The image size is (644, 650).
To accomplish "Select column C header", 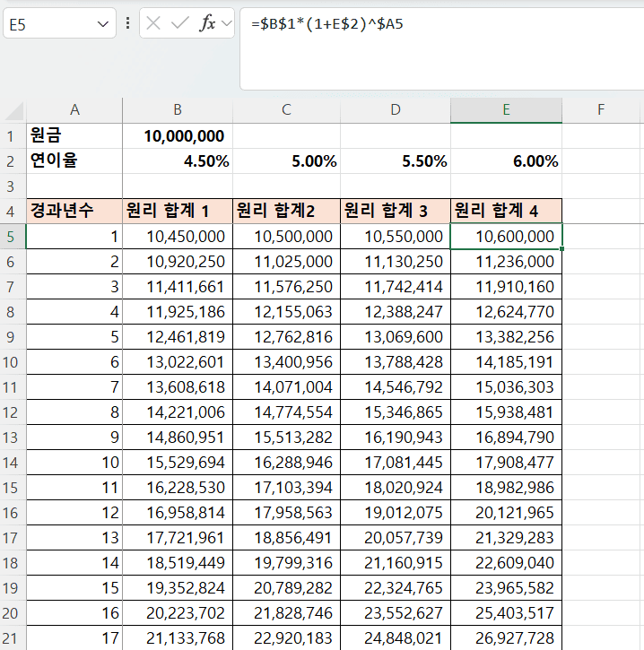I will tap(286, 110).
